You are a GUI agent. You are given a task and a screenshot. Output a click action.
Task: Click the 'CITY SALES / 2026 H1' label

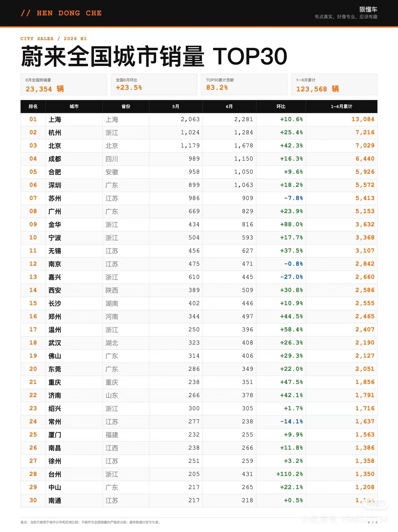pos(53,39)
